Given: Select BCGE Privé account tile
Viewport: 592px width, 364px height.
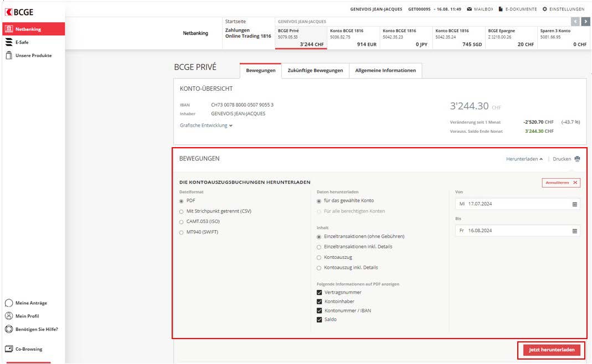Looking at the screenshot, I should click(301, 38).
